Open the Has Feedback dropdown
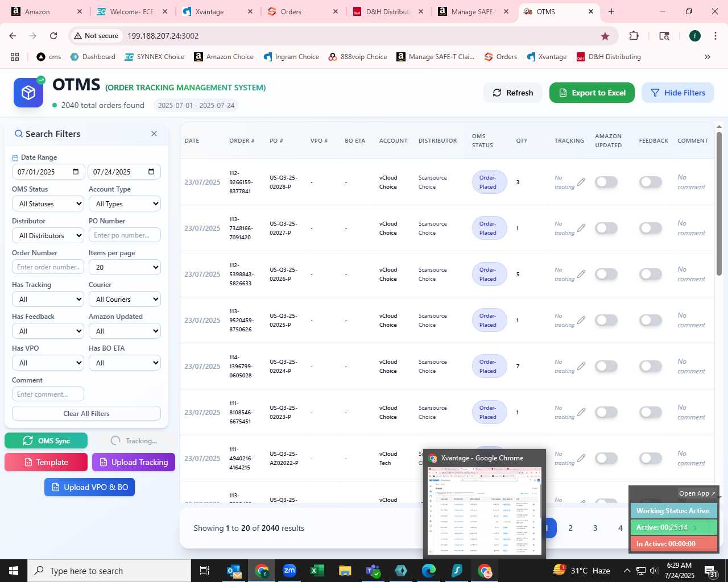 coord(48,331)
